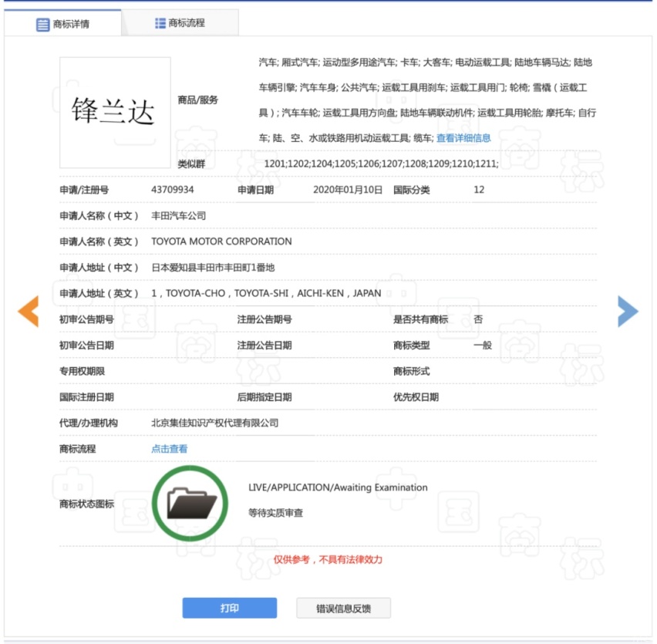This screenshot has height=644, width=657.
Task: Click the 商标形式 label
Action: tap(412, 371)
